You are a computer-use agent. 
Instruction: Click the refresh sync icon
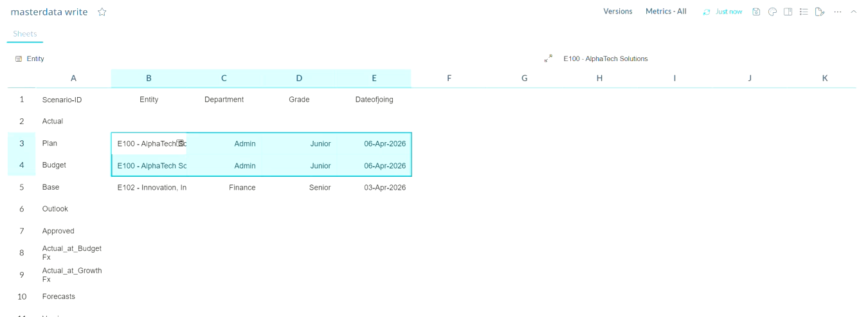707,12
